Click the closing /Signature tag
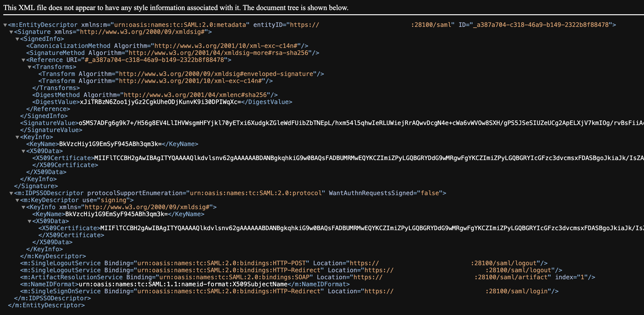 point(36,186)
